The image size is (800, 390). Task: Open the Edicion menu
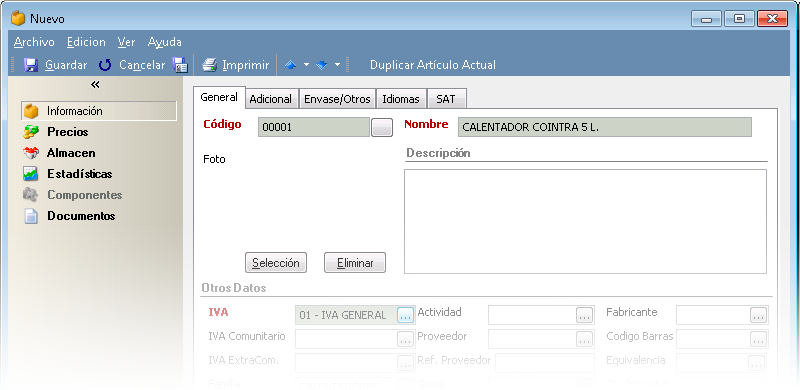point(86,42)
